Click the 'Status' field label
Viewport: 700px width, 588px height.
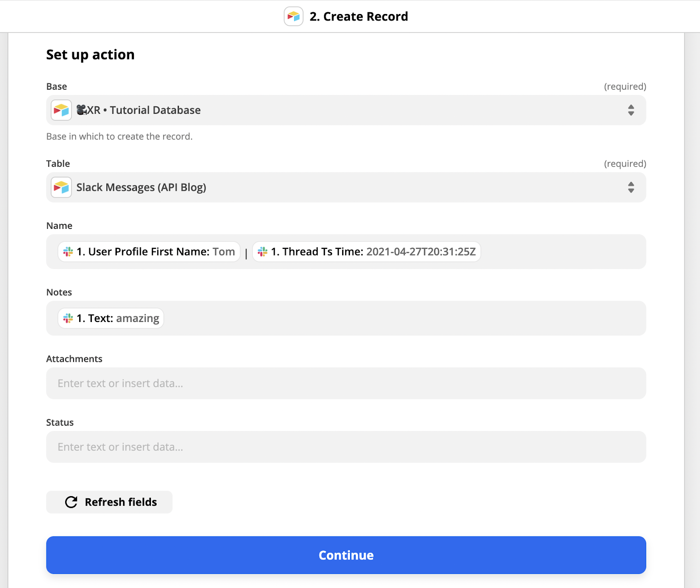(x=60, y=423)
